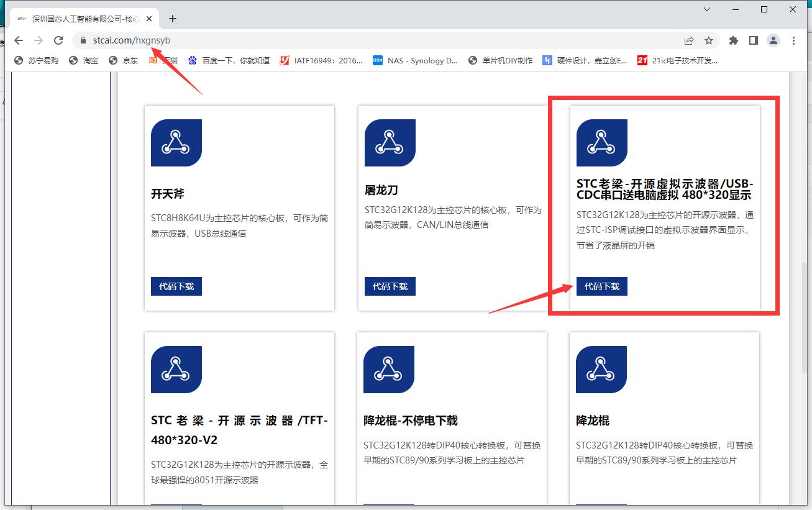Open IATF16949 bookmark
This screenshot has width=812, height=510.
(x=321, y=60)
